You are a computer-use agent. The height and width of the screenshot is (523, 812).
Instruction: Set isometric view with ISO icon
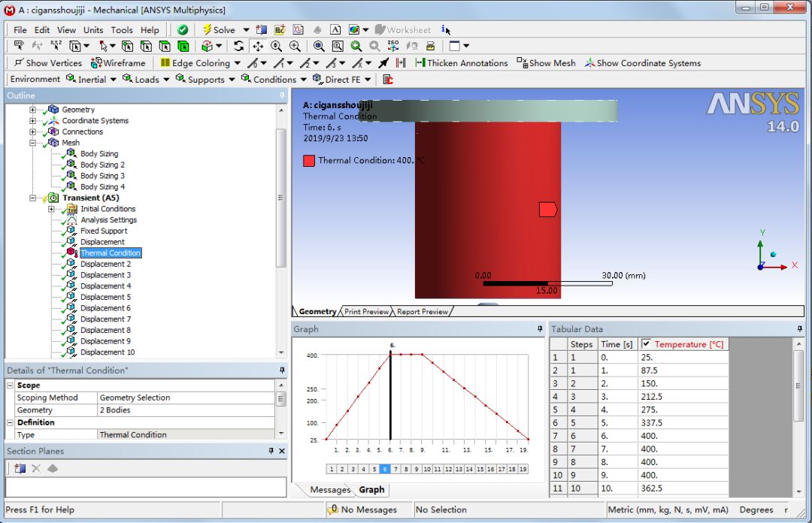393,46
